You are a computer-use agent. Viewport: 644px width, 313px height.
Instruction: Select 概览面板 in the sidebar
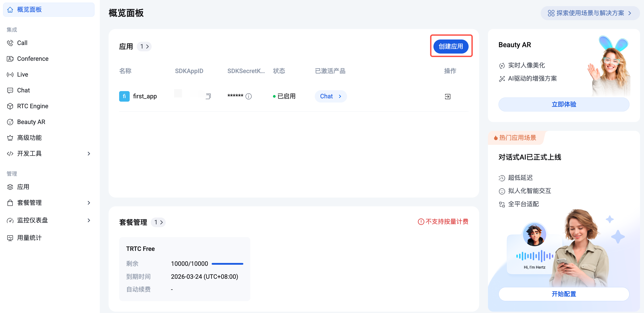pyautogui.click(x=29, y=9)
